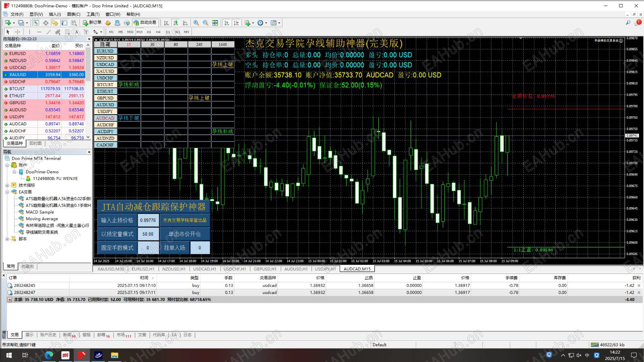Switch to the XAUUSD,M30 chart tab
Screen dimensions: 644x362
(x=111, y=269)
